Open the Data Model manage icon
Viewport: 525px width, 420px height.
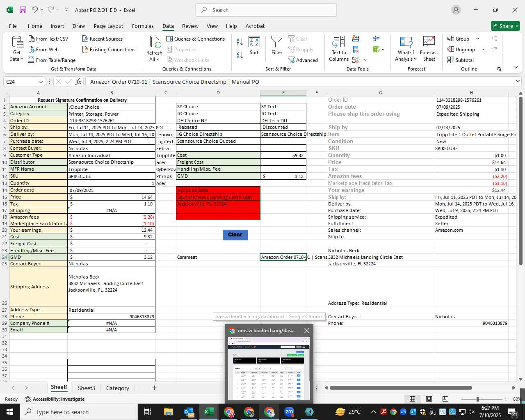coord(376,50)
